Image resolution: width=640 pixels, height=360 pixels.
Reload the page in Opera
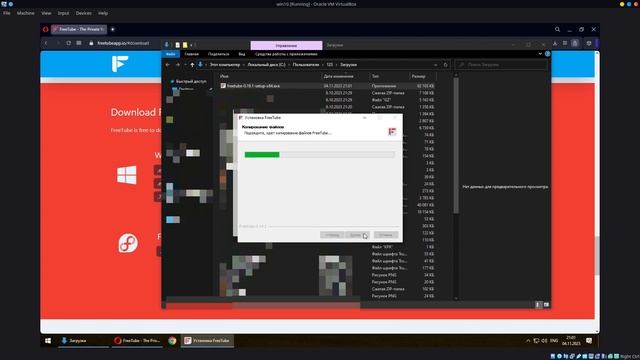click(x=69, y=43)
